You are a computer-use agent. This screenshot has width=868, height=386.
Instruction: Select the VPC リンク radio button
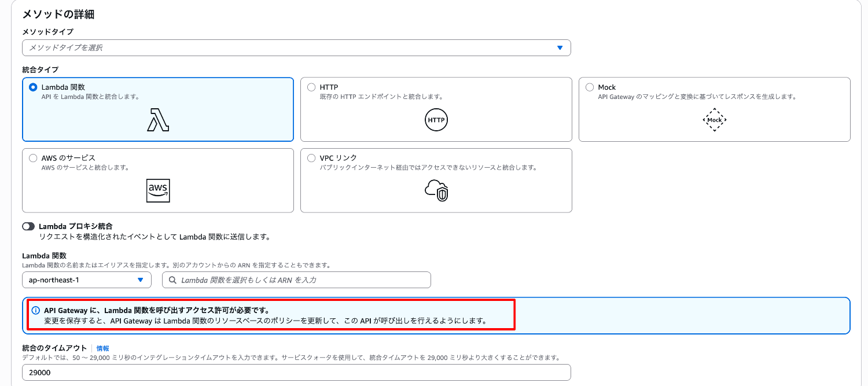[311, 158]
